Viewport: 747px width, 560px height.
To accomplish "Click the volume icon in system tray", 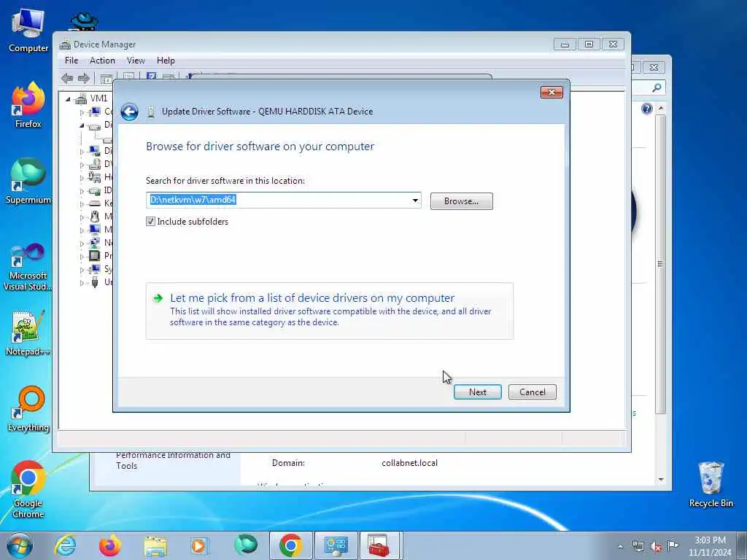I will tap(656, 547).
